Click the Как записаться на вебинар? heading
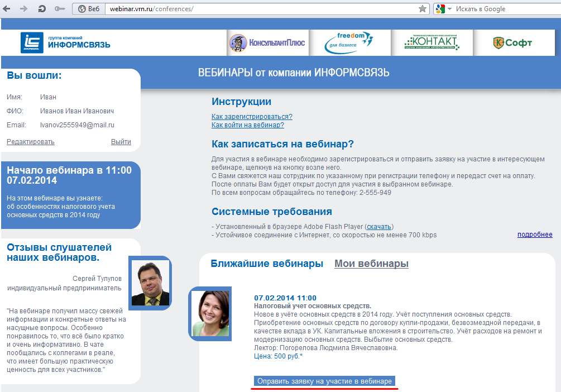The image size is (561, 392). (282, 144)
